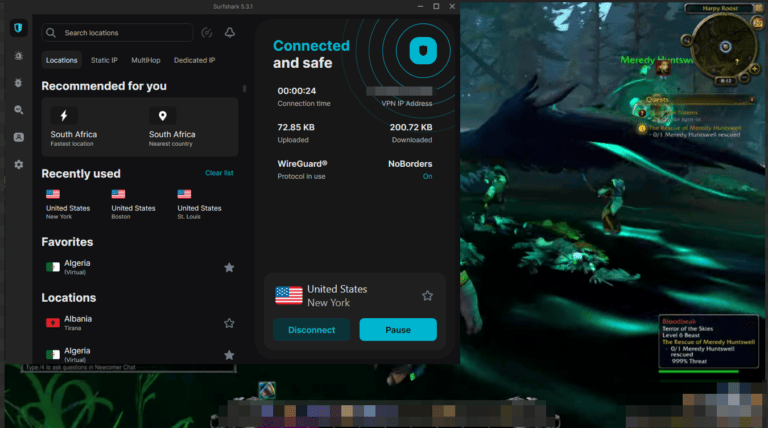The image size is (768, 428).
Task: Switch to the Static IP tab
Action: [104, 60]
